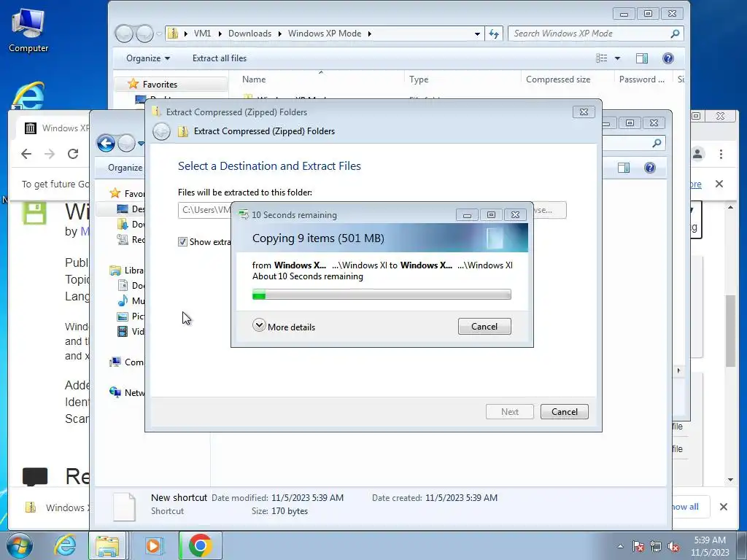Click VM1 in the address breadcrumb
747x560 pixels.
(202, 34)
